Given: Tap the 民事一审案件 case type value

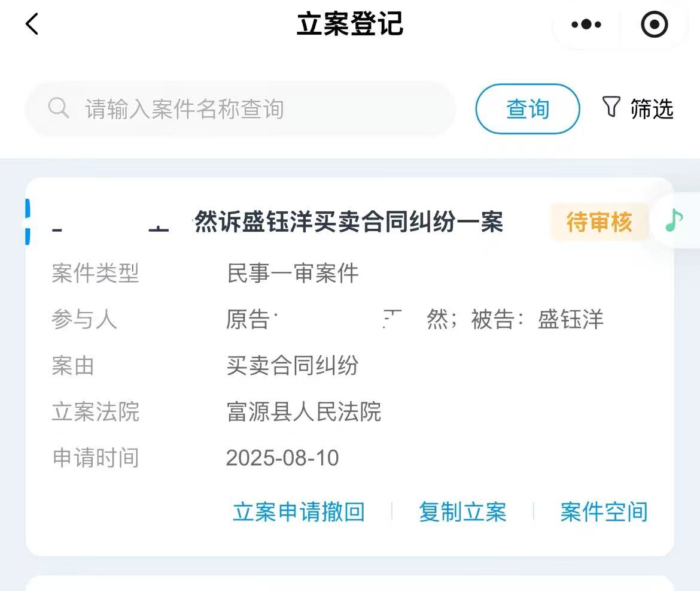Looking at the screenshot, I should coord(293,274).
